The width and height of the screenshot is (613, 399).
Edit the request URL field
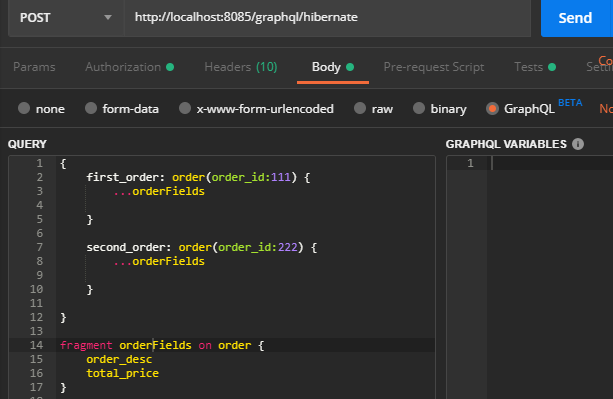(327, 18)
